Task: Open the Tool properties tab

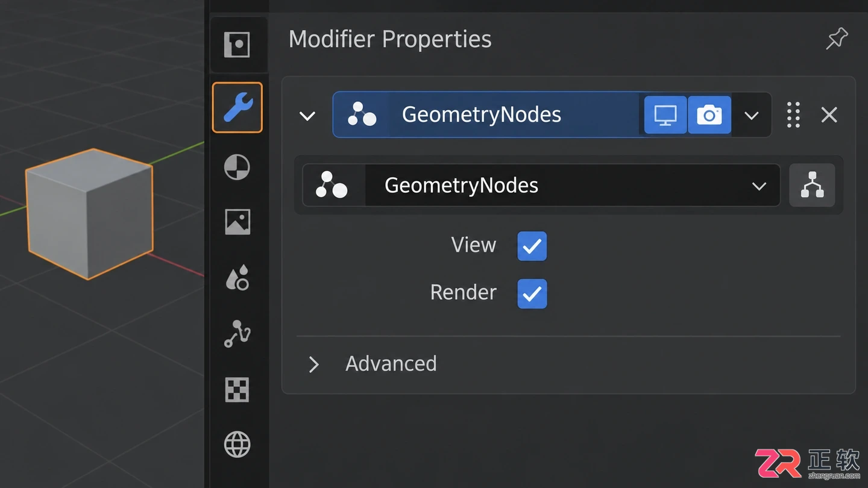Action: pyautogui.click(x=237, y=45)
